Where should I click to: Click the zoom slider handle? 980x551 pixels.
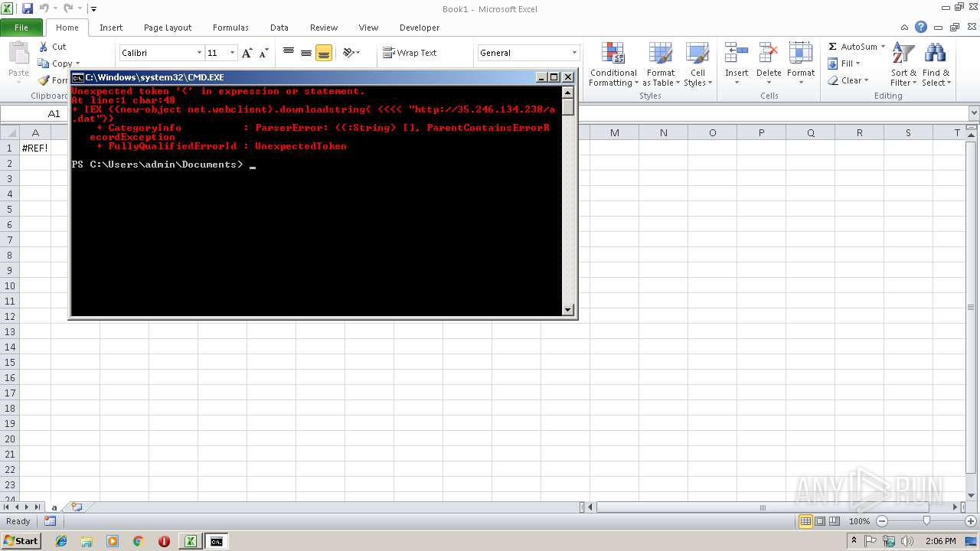click(926, 521)
